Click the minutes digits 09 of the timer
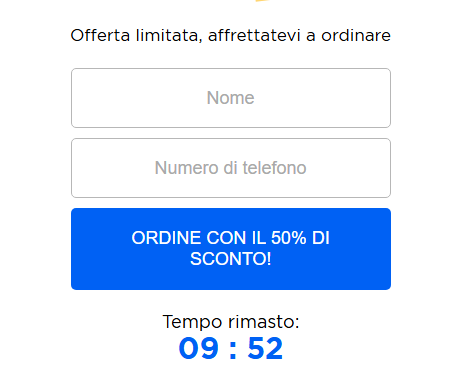The width and height of the screenshot is (467, 389). coord(199,348)
